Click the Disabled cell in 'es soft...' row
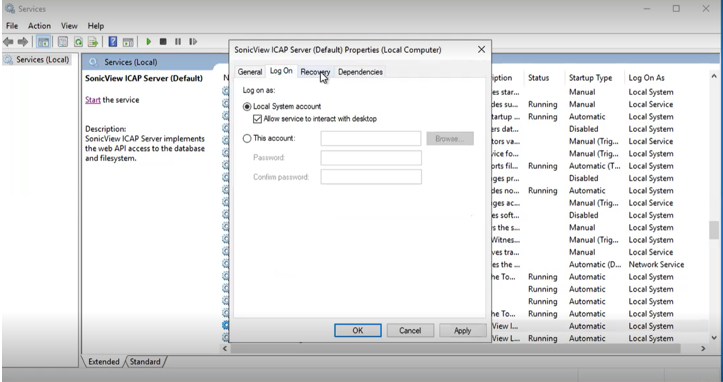The image size is (723, 382). (583, 215)
